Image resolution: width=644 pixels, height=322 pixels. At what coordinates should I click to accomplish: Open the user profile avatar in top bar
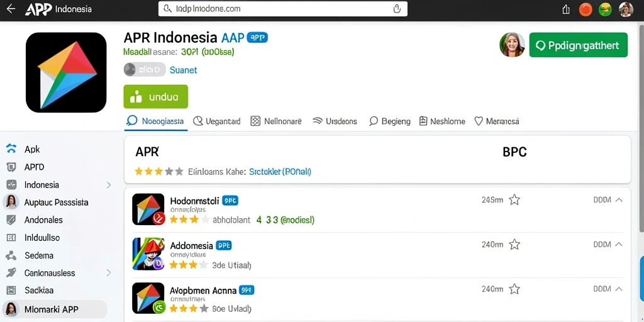(626, 9)
